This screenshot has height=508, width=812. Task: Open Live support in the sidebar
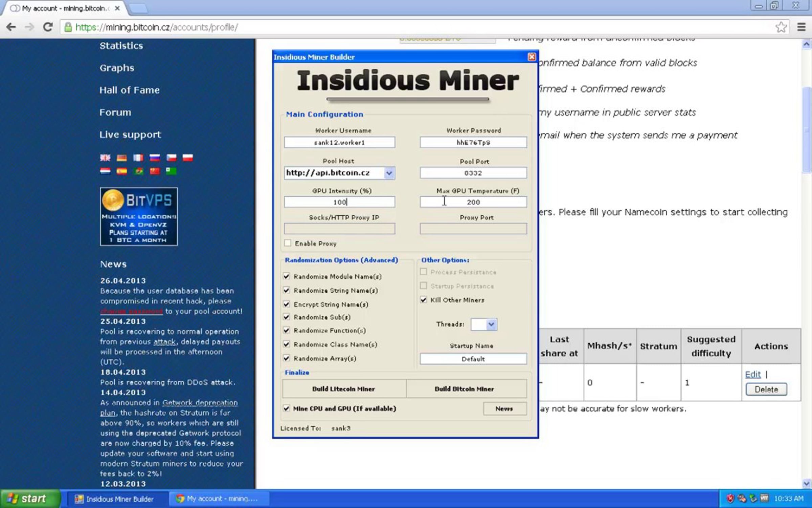point(130,135)
